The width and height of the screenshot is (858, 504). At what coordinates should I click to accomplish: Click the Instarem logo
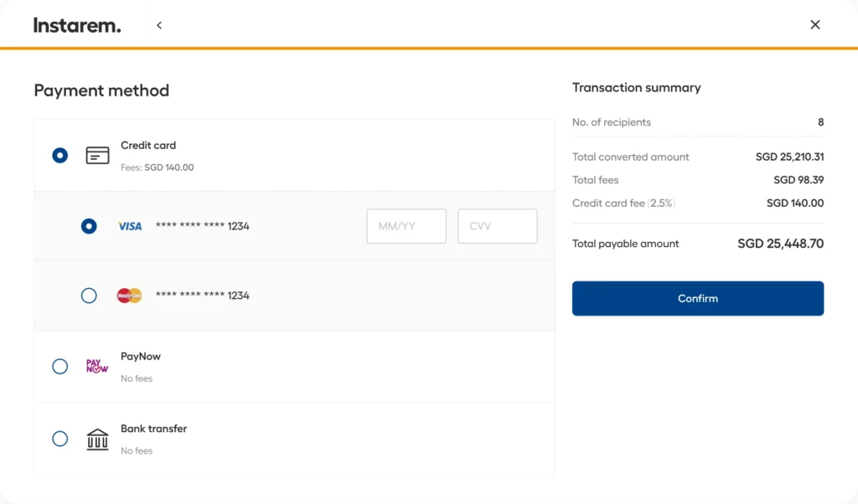(x=77, y=24)
